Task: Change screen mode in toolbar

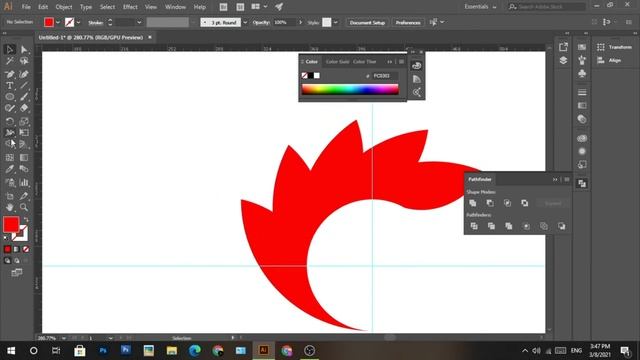Action: click(x=17, y=272)
